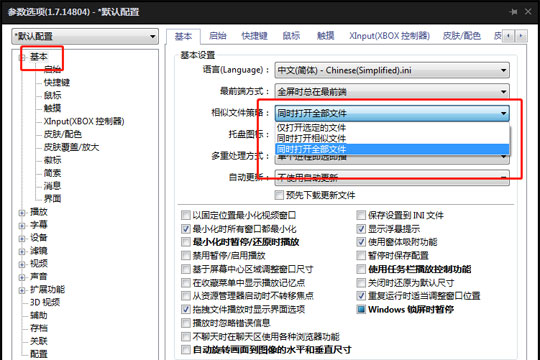Select 辅助 in the settings tree
Image resolution: width=540 pixels, height=360 pixels.
pyautogui.click(x=39, y=315)
